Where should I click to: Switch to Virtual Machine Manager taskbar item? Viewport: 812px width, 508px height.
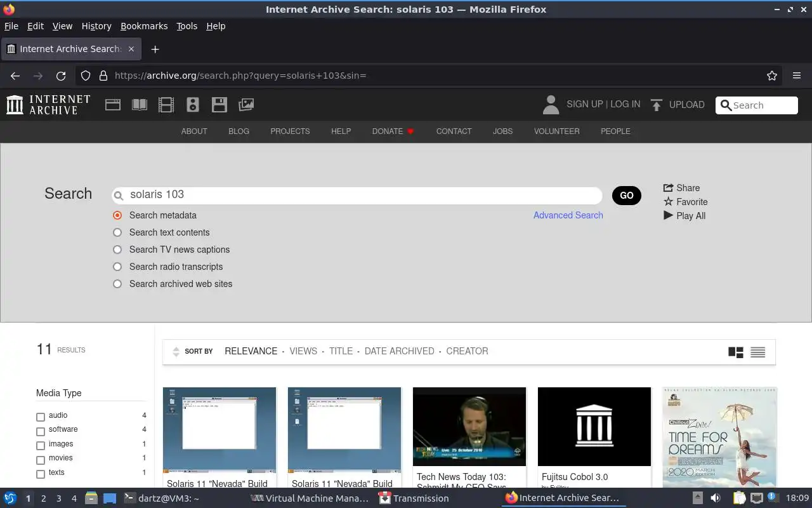(x=310, y=498)
